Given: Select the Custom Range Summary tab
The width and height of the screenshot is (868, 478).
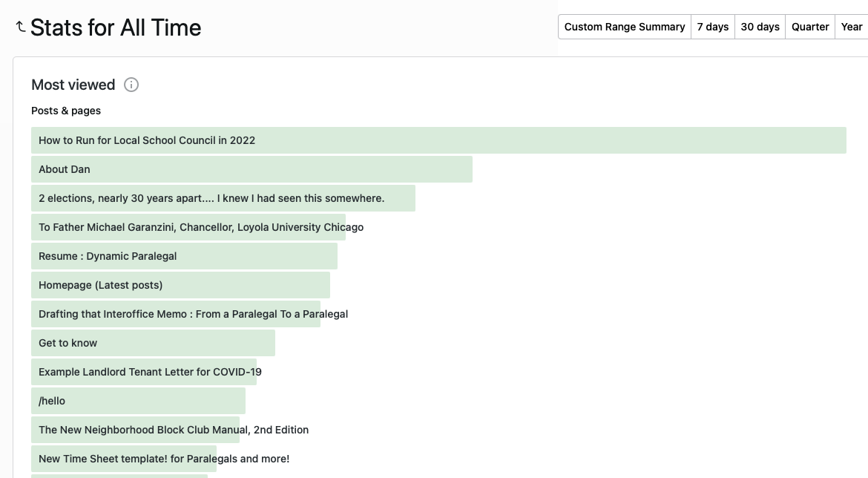Looking at the screenshot, I should click(x=624, y=27).
